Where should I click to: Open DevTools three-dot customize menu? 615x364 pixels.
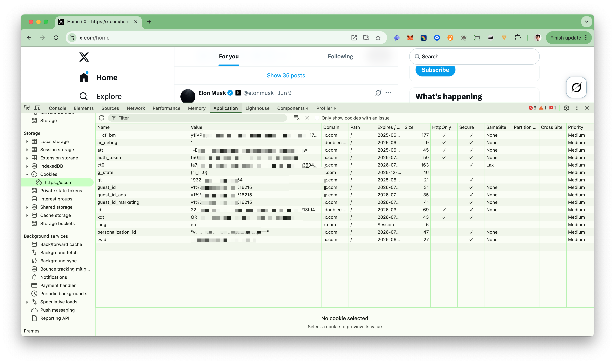577,108
